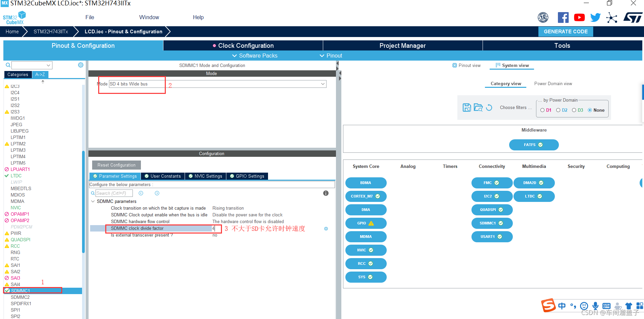Screen dimensions: 644x319
Task: Click the FATFS middleware button
Action: coord(534,145)
